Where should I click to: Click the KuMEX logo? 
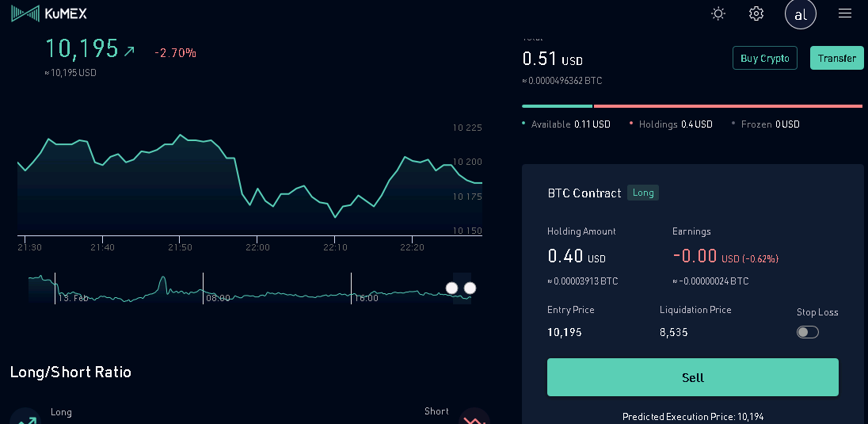pos(49,13)
